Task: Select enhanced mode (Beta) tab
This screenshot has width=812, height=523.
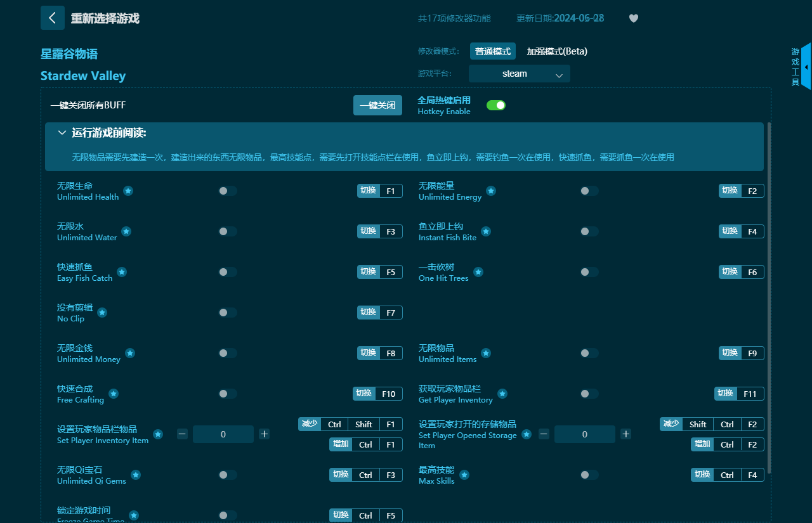Action: pyautogui.click(x=557, y=51)
